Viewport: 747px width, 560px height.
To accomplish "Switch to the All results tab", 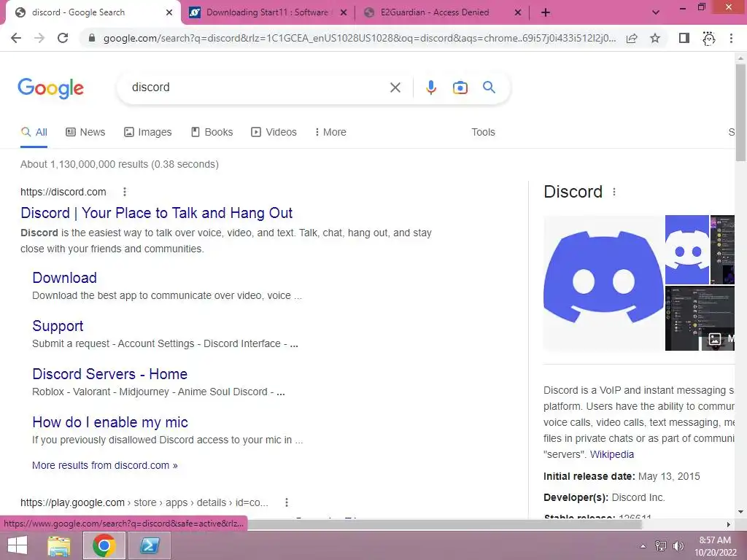I will (x=34, y=133).
